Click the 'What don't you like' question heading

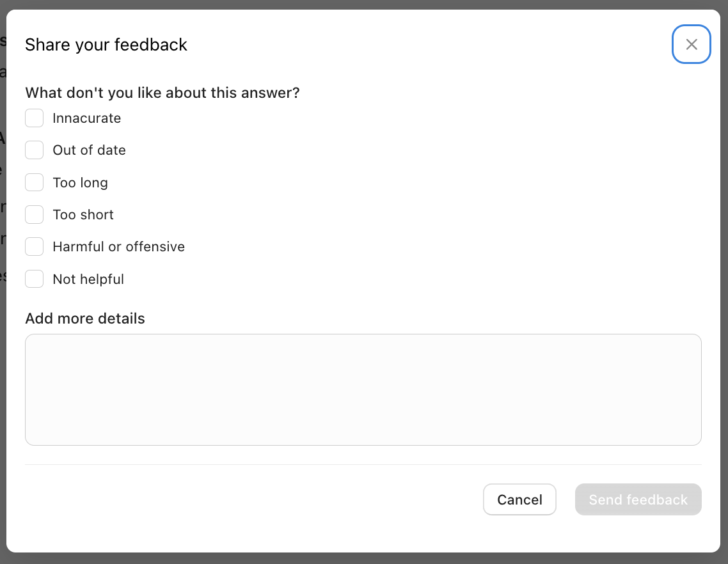[x=162, y=93]
